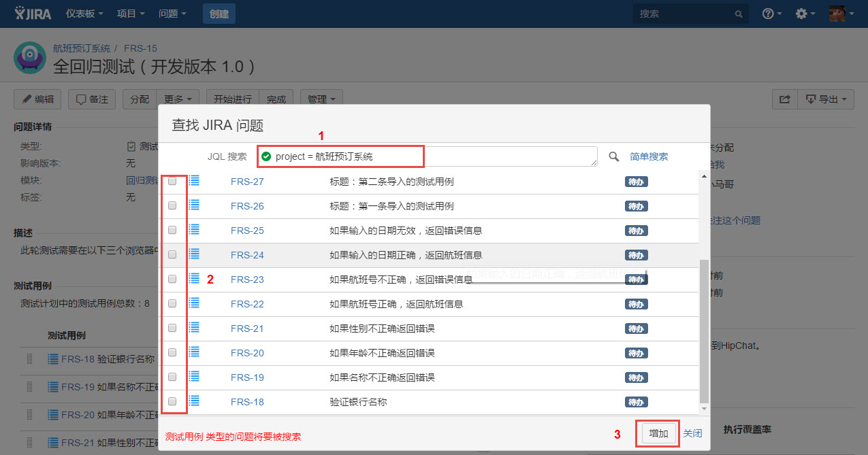Click issue type icon for FRS-21 in dialog
This screenshot has height=455, width=868.
click(194, 327)
